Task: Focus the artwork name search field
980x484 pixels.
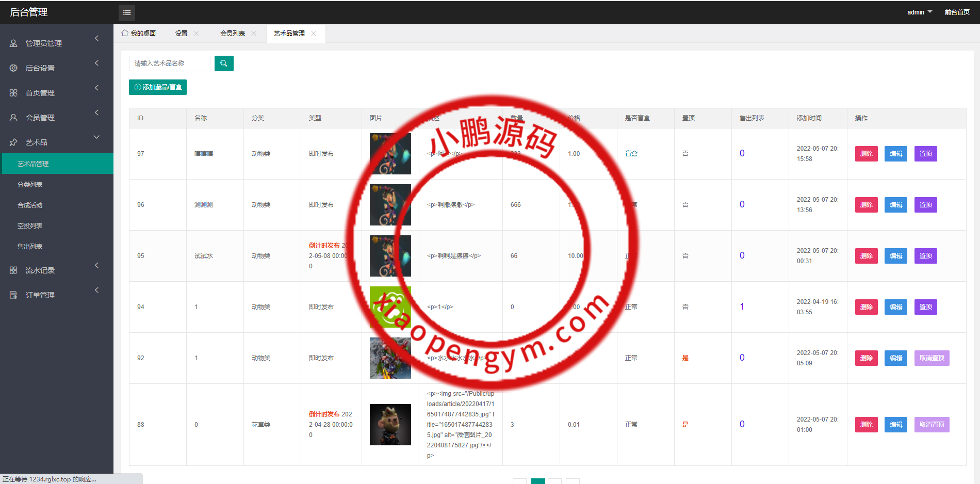Action: (x=169, y=63)
